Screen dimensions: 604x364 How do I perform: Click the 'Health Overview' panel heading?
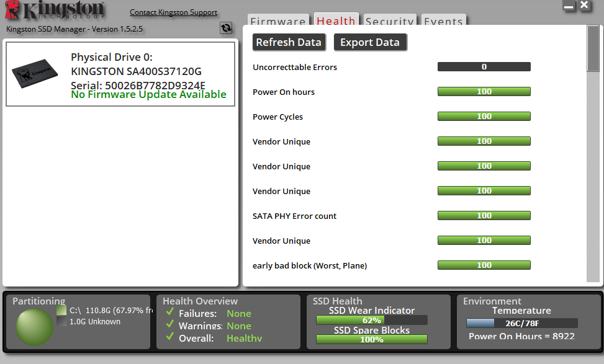pyautogui.click(x=201, y=301)
